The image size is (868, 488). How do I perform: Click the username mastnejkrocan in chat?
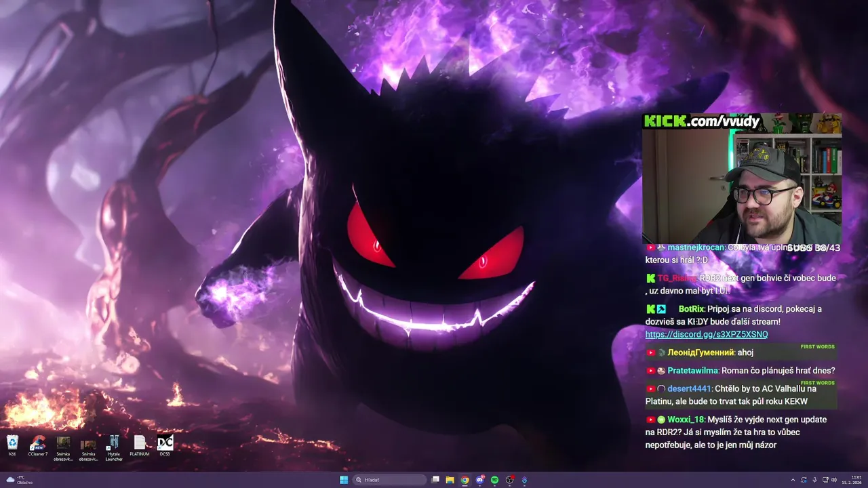coord(696,248)
